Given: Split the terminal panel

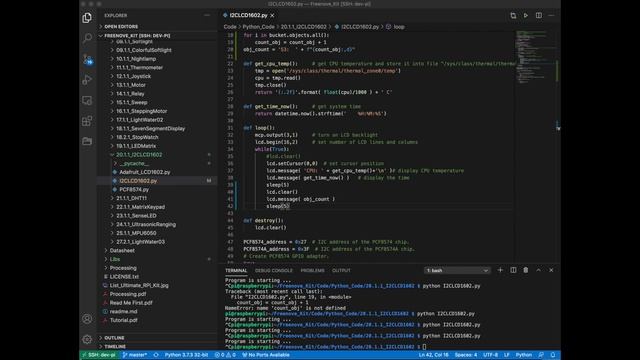Looking at the screenshot, I should point(513,270).
